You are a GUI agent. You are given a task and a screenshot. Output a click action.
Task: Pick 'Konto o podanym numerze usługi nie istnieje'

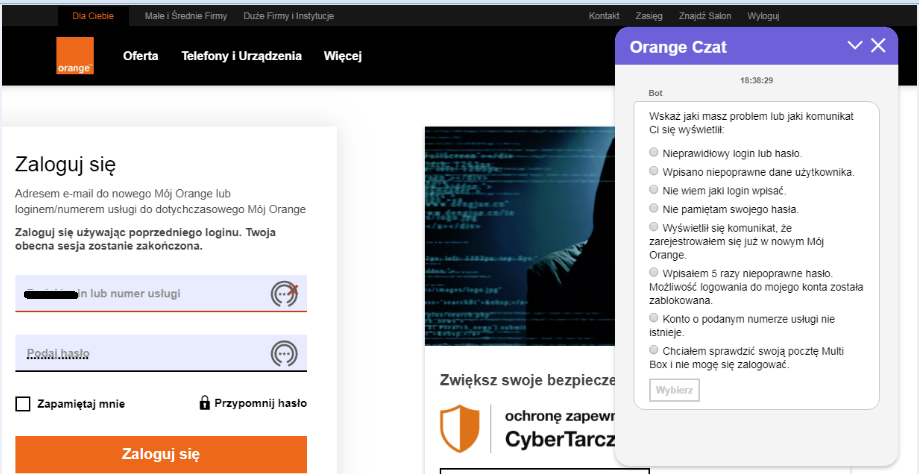tap(653, 318)
